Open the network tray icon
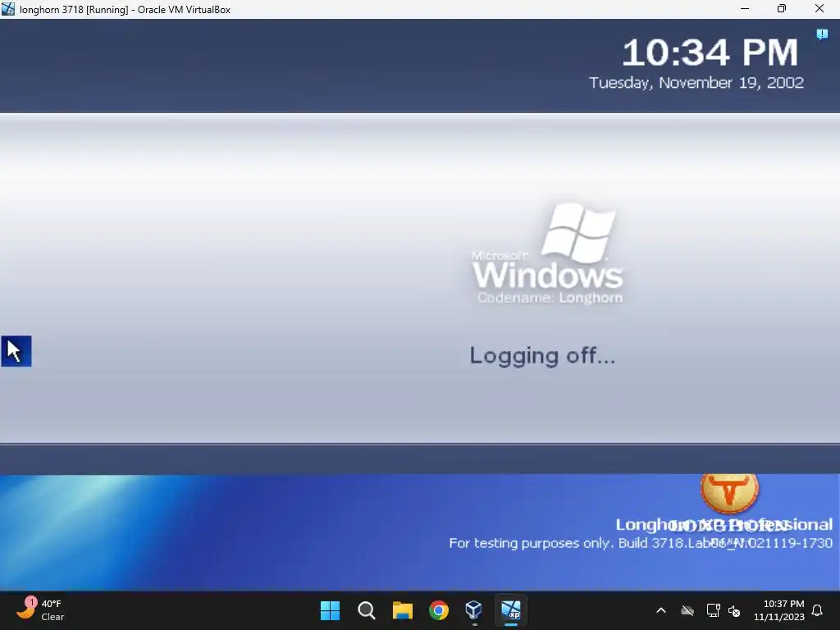The width and height of the screenshot is (840, 630). (713, 610)
